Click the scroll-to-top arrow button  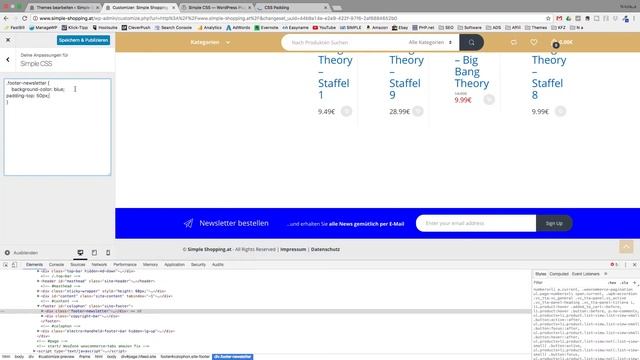click(x=626, y=247)
